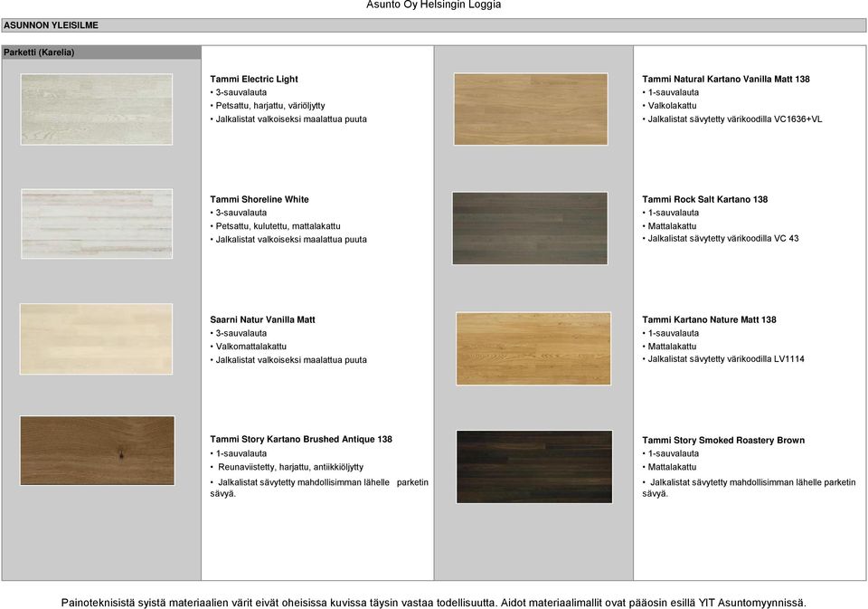The image size is (868, 609).
Task: Click white skirting line under Saarni Natur Vanilla Matt
Action: (288, 360)
